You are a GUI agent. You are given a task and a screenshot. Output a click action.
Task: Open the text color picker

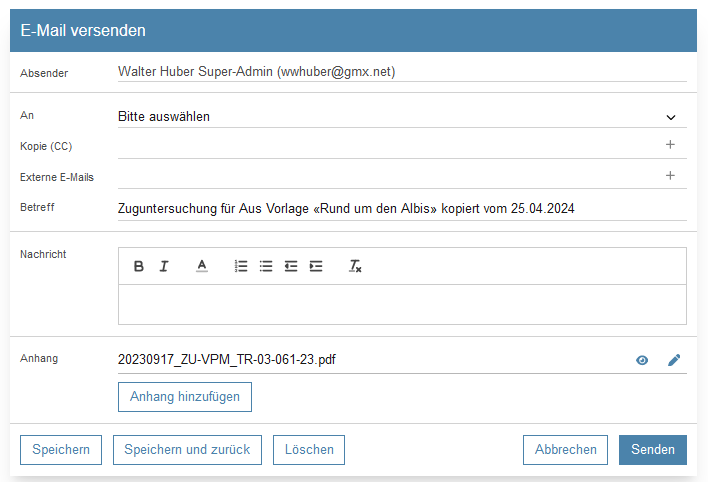click(201, 266)
